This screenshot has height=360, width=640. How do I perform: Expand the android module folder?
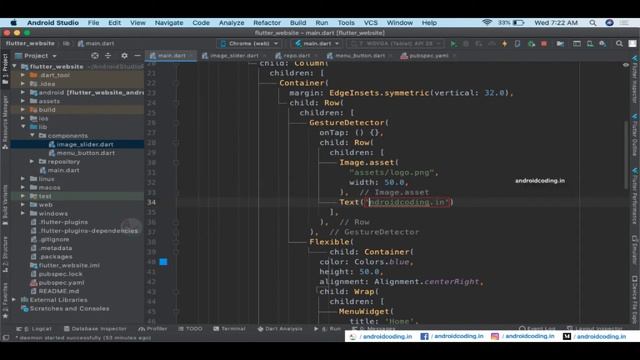[23, 93]
